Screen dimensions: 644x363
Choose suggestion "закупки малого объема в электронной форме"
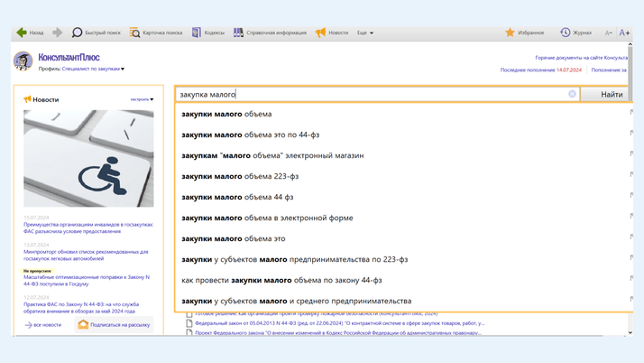coord(267,218)
